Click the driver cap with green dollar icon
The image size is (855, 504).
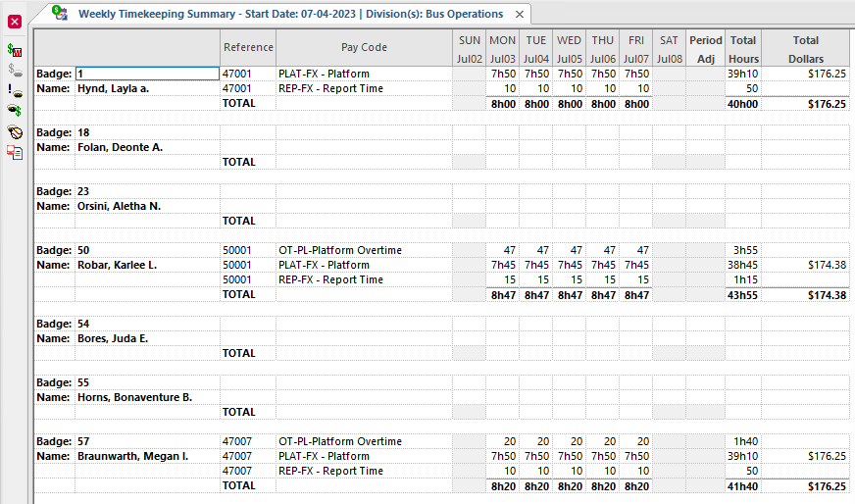pyautogui.click(x=15, y=111)
